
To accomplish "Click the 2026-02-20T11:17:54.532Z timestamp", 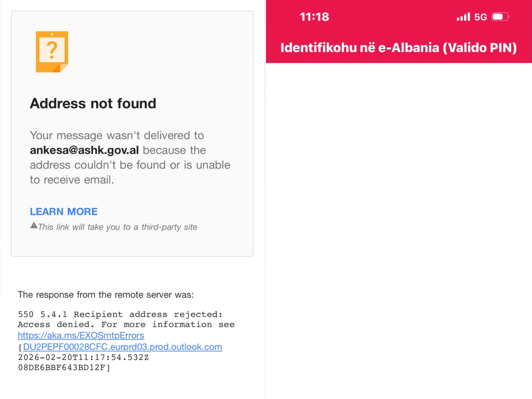I will (83, 357).
